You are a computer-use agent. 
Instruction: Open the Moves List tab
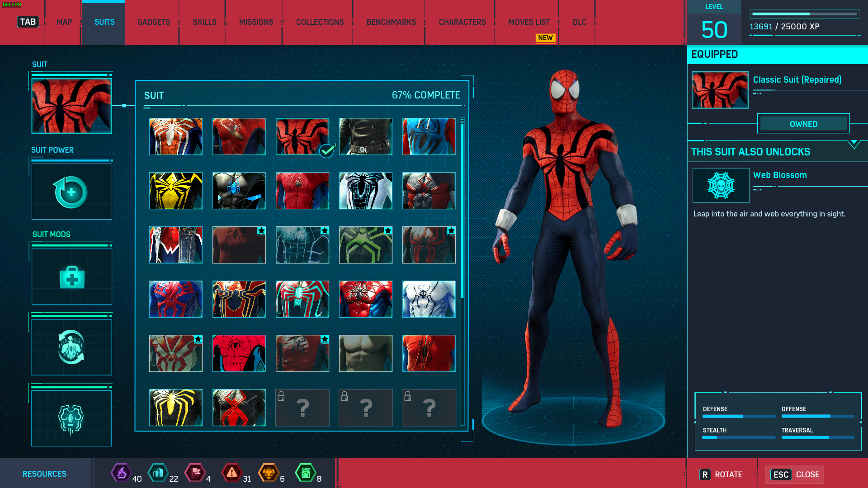(x=529, y=22)
